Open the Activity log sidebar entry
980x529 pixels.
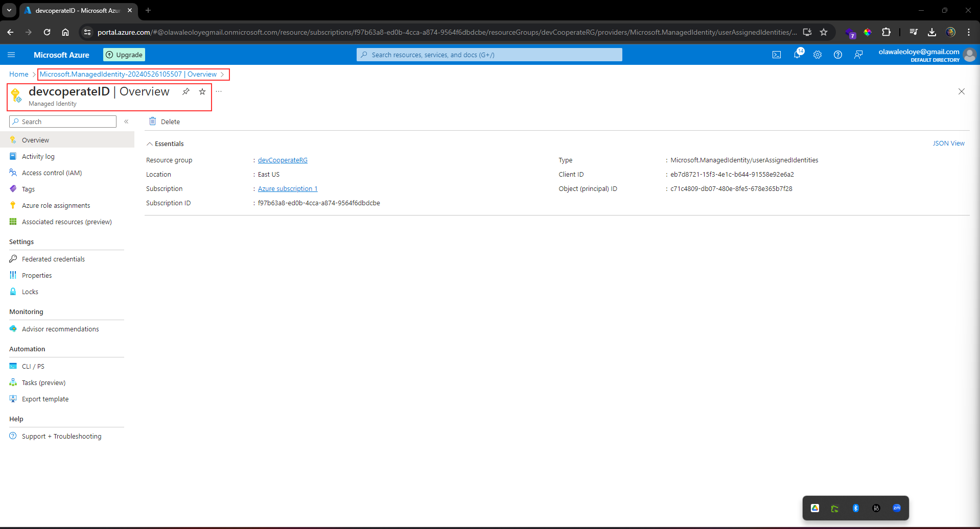tap(38, 156)
